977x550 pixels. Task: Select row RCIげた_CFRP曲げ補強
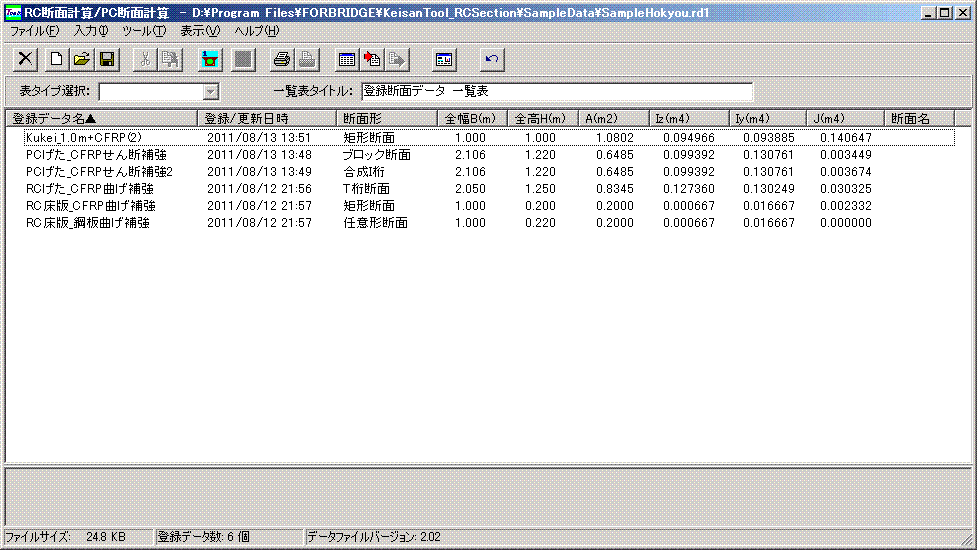[x=489, y=189]
